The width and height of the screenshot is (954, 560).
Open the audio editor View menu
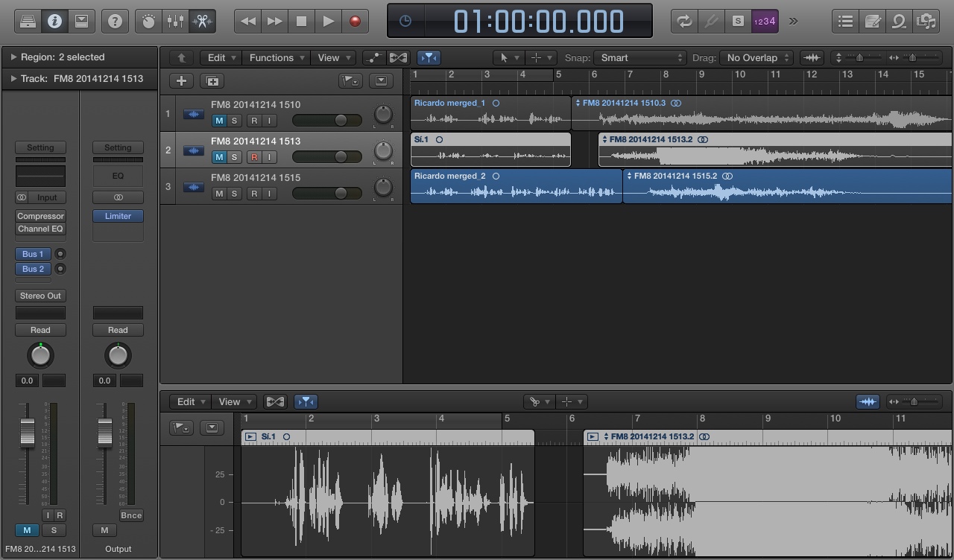tap(235, 402)
